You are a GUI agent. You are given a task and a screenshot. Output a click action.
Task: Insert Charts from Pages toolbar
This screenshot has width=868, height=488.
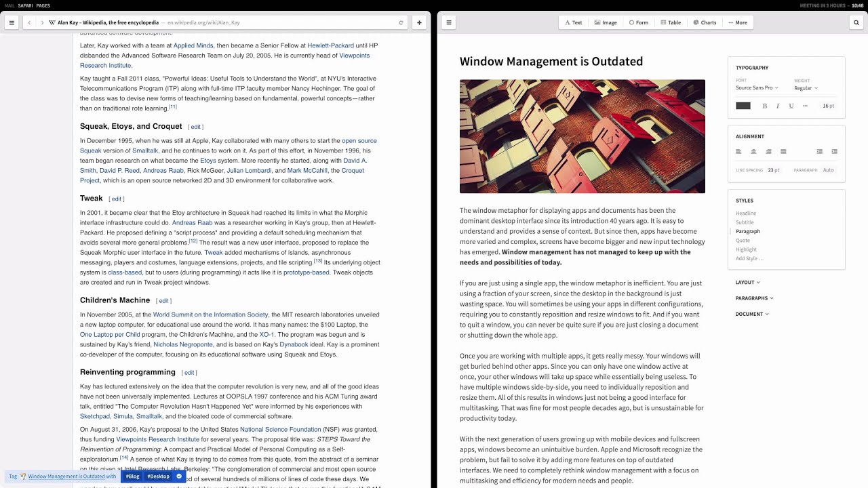click(705, 22)
